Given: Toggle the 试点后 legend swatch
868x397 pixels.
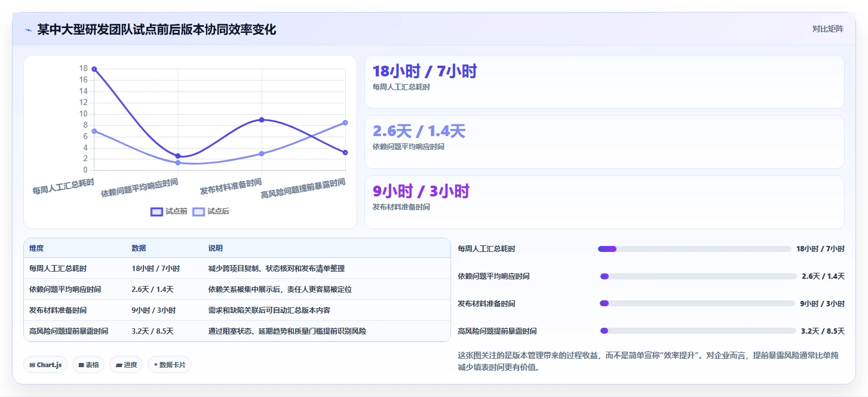Looking at the screenshot, I should click(x=198, y=211).
